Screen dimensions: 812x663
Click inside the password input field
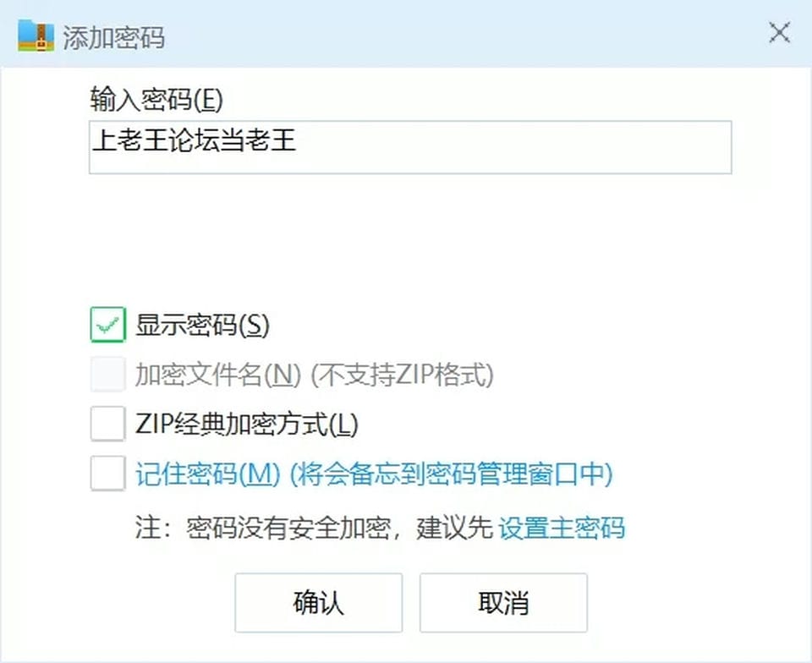tap(410, 147)
